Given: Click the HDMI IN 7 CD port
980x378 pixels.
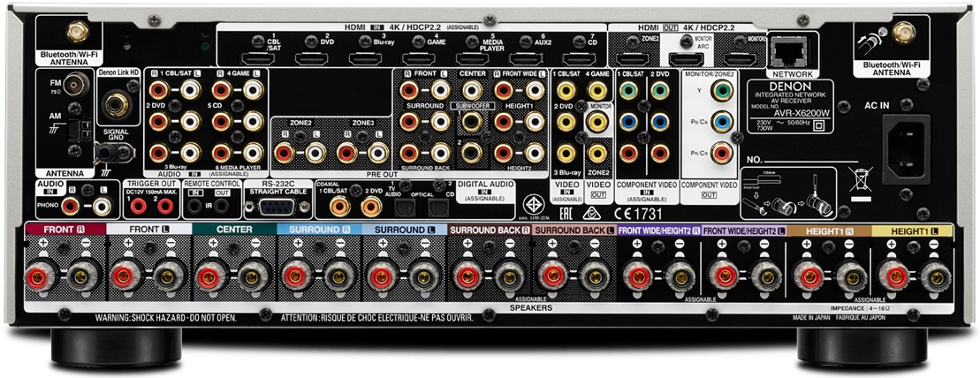Looking at the screenshot, I should click(580, 59).
